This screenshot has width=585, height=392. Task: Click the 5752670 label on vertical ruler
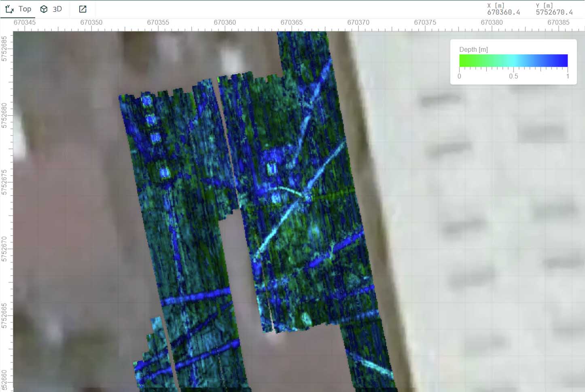point(4,249)
